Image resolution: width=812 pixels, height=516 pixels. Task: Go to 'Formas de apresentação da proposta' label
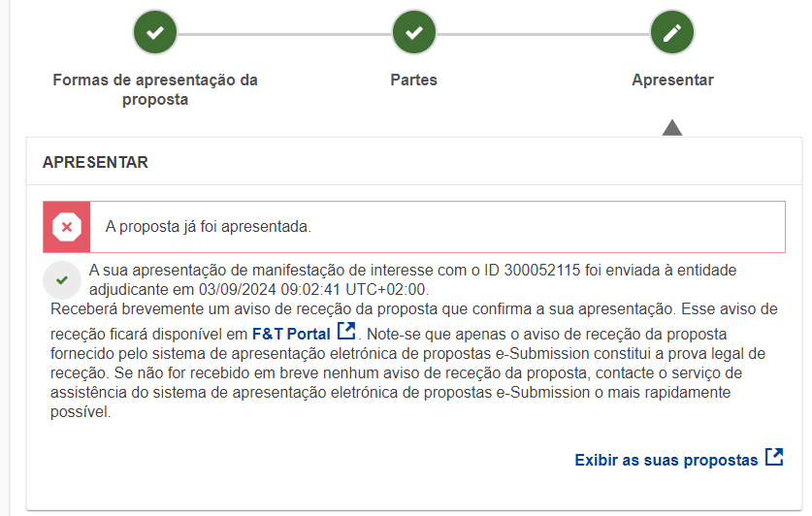(155, 89)
